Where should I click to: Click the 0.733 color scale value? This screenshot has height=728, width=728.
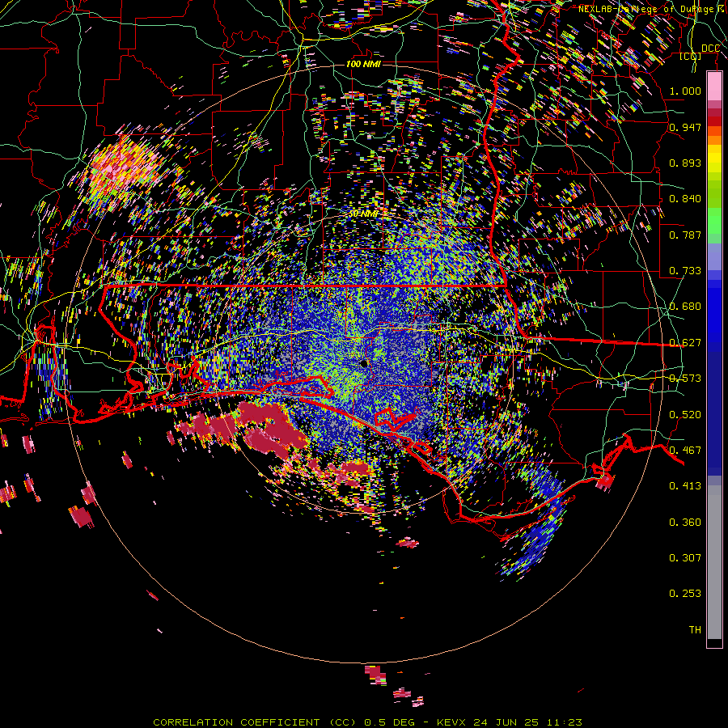[x=685, y=271]
